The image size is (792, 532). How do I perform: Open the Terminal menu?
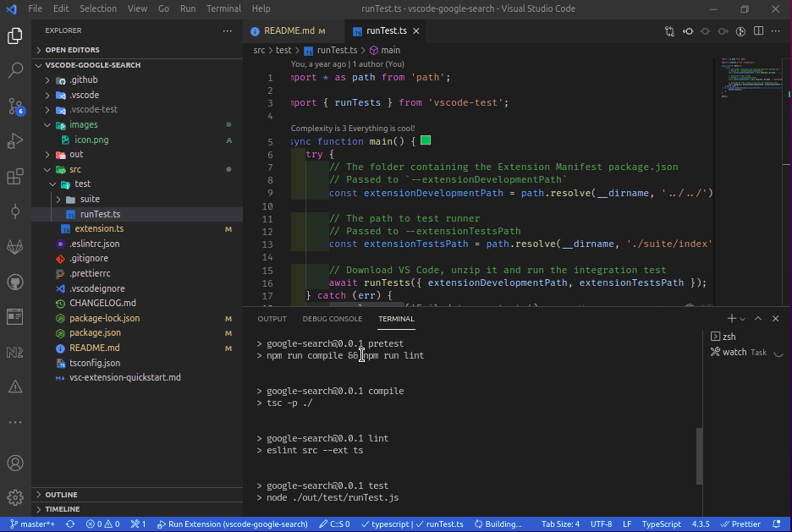pyautogui.click(x=223, y=8)
